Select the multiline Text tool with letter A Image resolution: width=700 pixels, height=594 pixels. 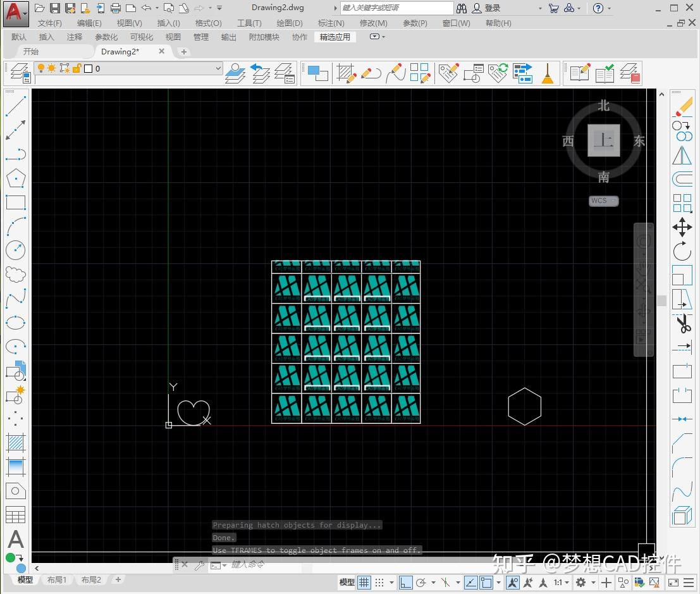(x=15, y=539)
